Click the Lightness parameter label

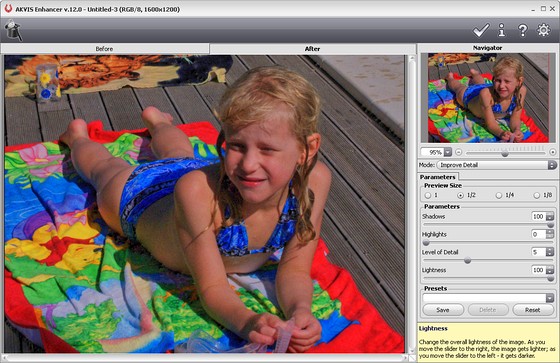click(x=434, y=270)
